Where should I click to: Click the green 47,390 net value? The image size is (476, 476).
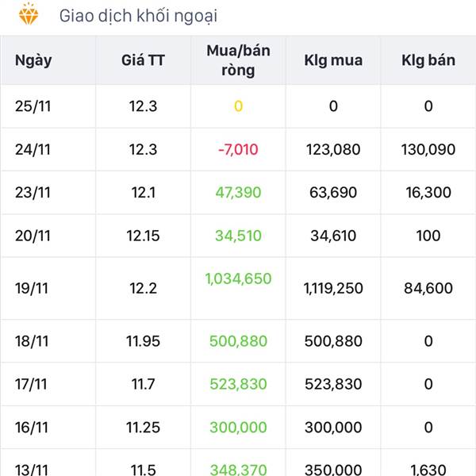(x=238, y=193)
